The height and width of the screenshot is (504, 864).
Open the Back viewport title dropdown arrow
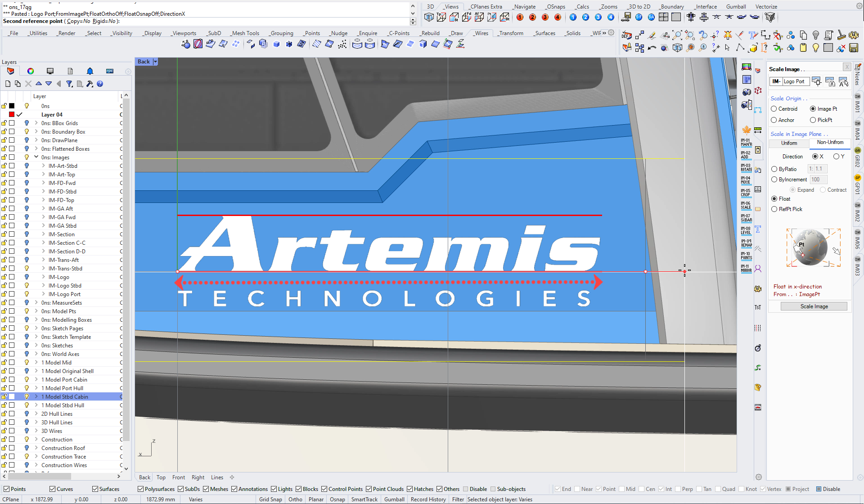(155, 62)
